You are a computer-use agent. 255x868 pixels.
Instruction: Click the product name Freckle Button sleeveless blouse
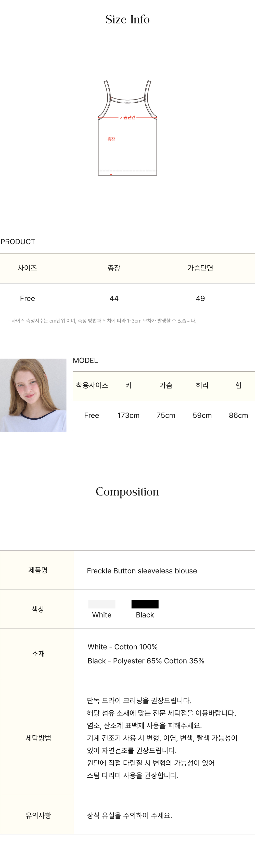(x=142, y=571)
